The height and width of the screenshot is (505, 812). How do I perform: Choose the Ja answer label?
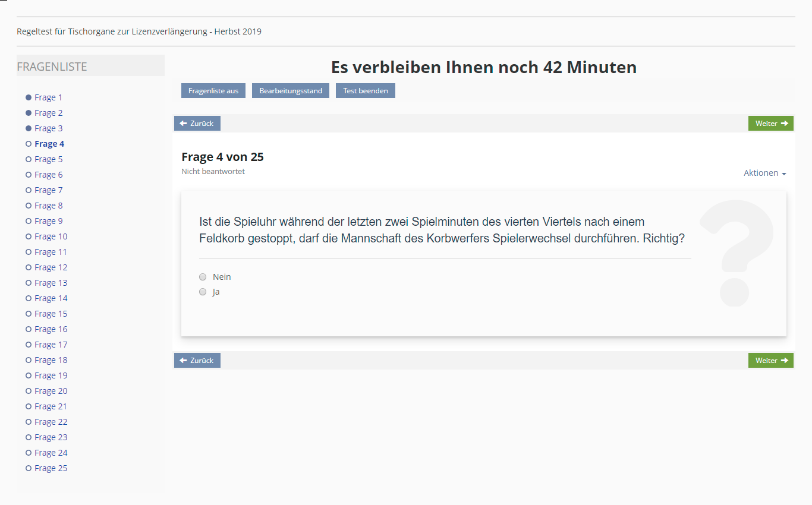[x=216, y=292]
